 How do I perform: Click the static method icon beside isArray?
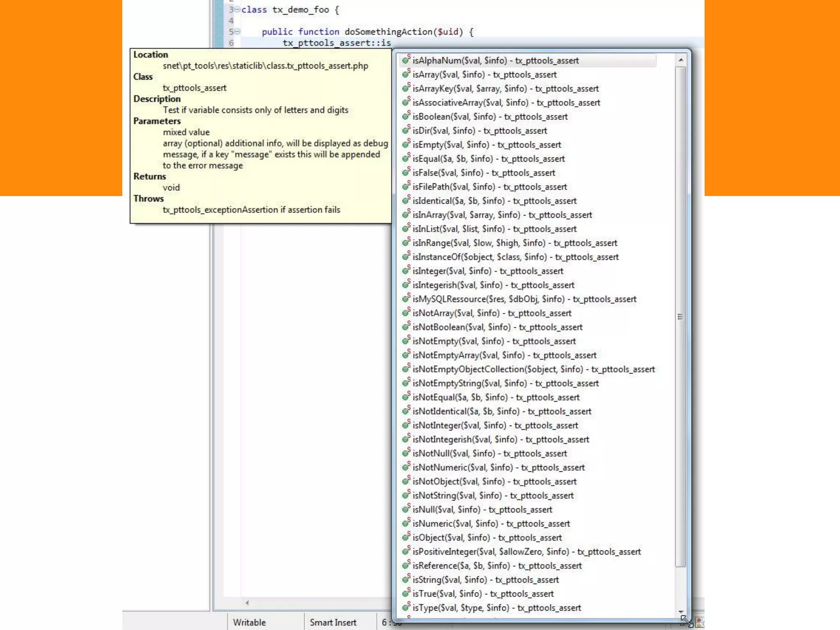[x=406, y=74]
